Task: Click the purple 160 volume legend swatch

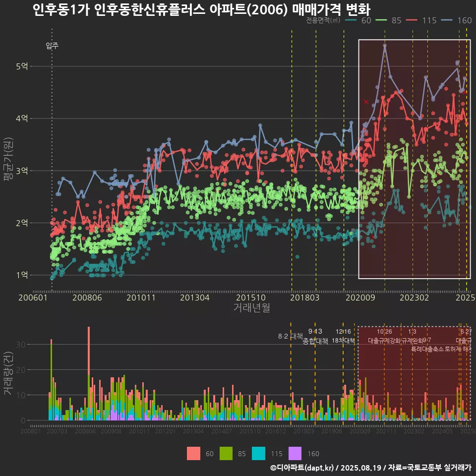Action: point(295,454)
